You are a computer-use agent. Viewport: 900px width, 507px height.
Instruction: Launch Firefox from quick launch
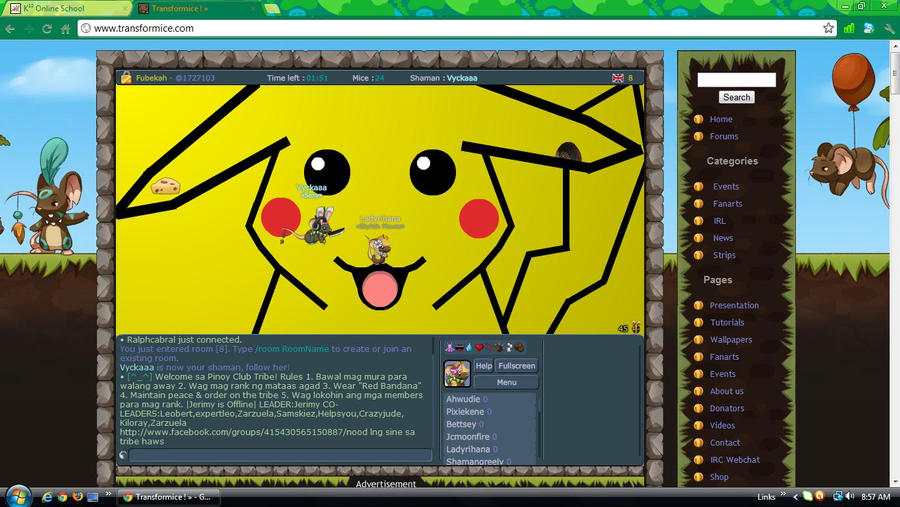click(77, 497)
